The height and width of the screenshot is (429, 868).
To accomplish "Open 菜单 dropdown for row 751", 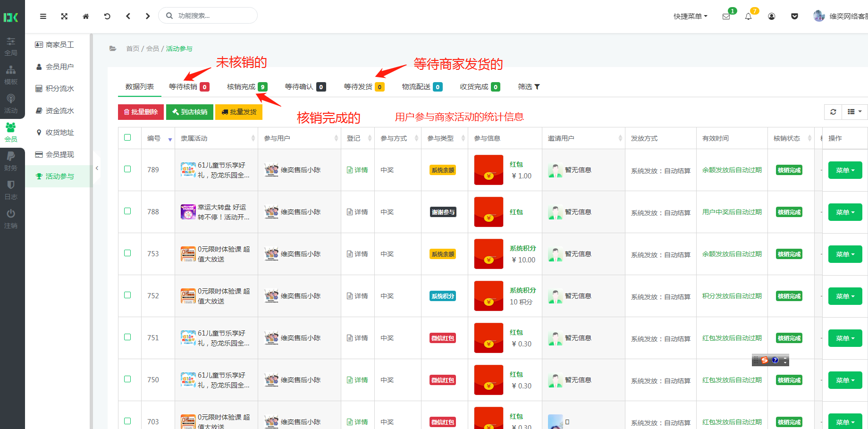I will 845,338.
